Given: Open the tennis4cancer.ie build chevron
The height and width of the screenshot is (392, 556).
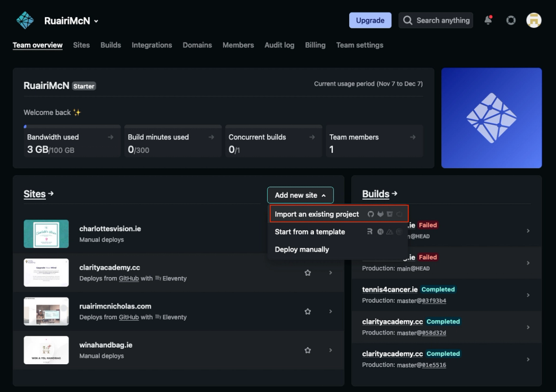Looking at the screenshot, I should pyautogui.click(x=528, y=295).
